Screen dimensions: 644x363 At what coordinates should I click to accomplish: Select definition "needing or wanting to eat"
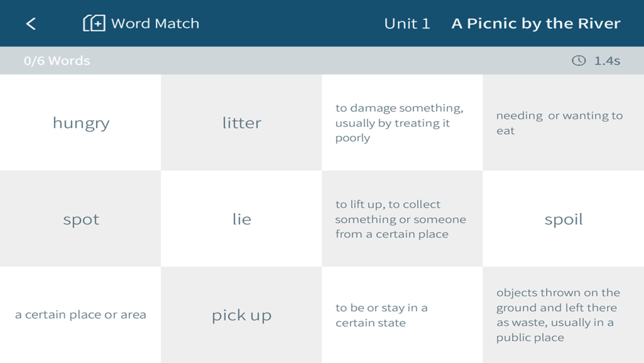(x=563, y=123)
